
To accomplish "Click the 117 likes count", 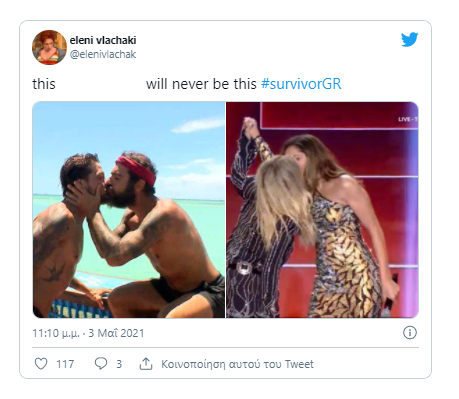I will [65, 364].
